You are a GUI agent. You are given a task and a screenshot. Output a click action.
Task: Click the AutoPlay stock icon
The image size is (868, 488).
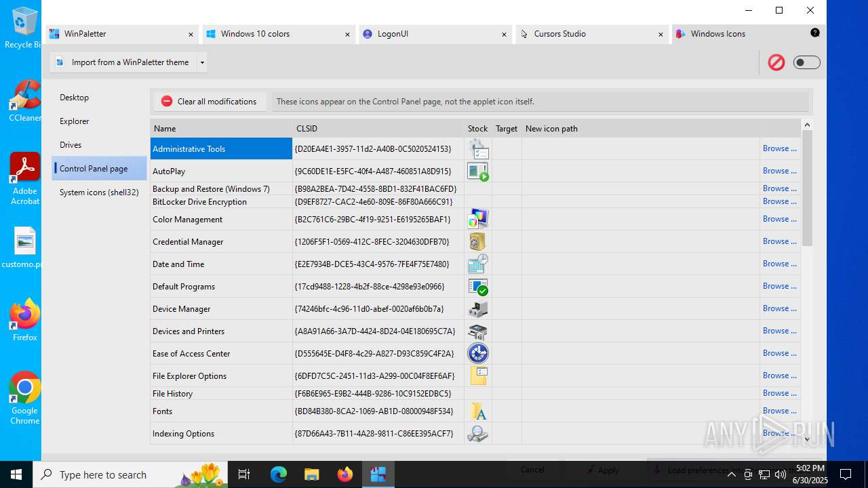point(478,171)
